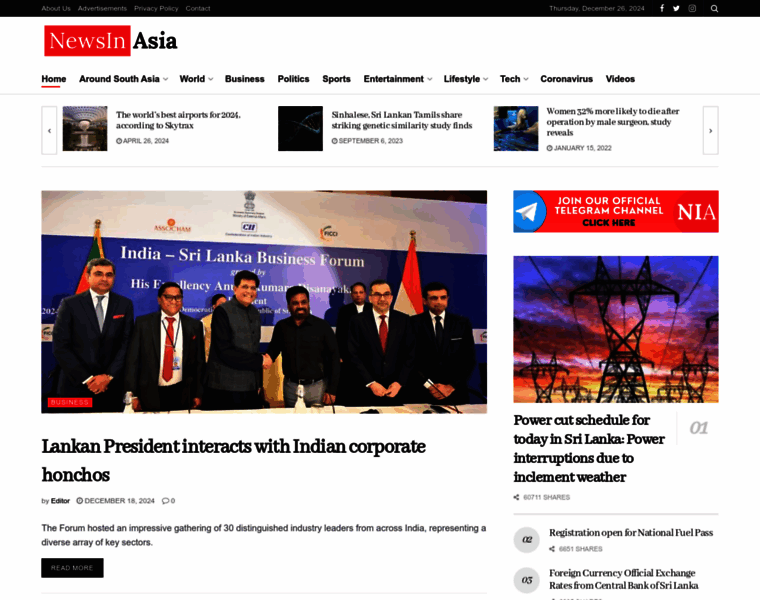Click the 02 rank badge
760x600 pixels.
tap(527, 539)
